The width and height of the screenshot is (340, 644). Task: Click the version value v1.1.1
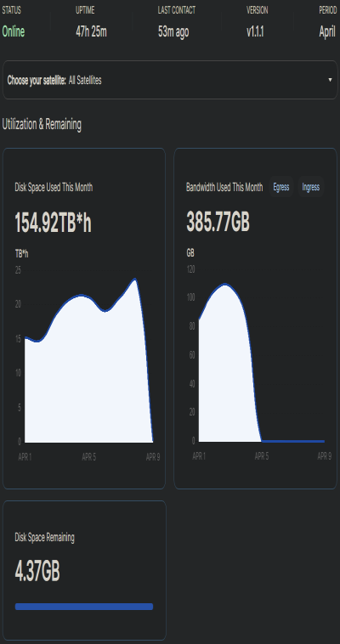[255, 31]
